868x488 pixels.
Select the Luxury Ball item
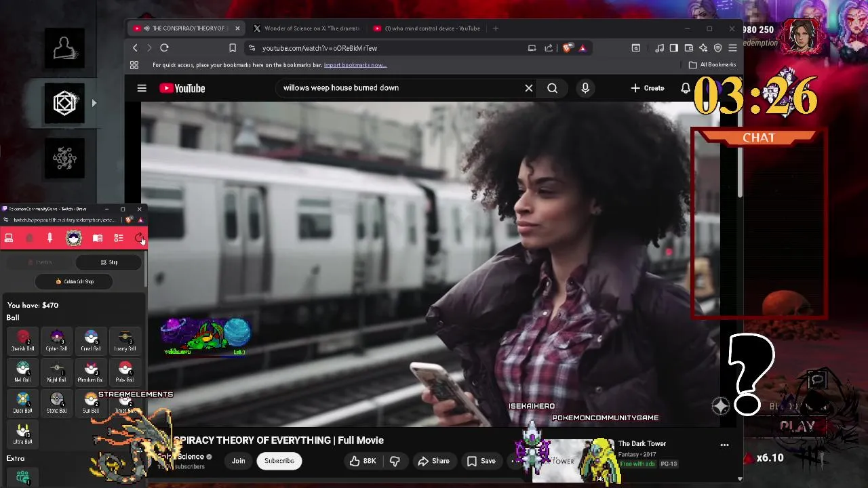click(125, 340)
